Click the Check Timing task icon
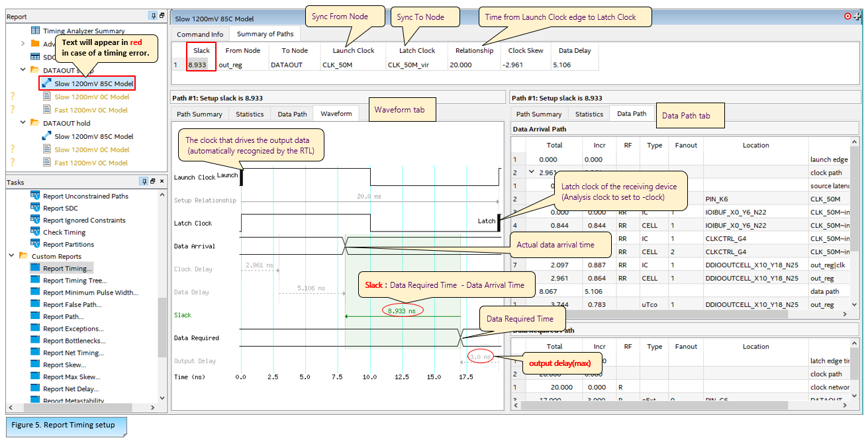 tap(36, 232)
